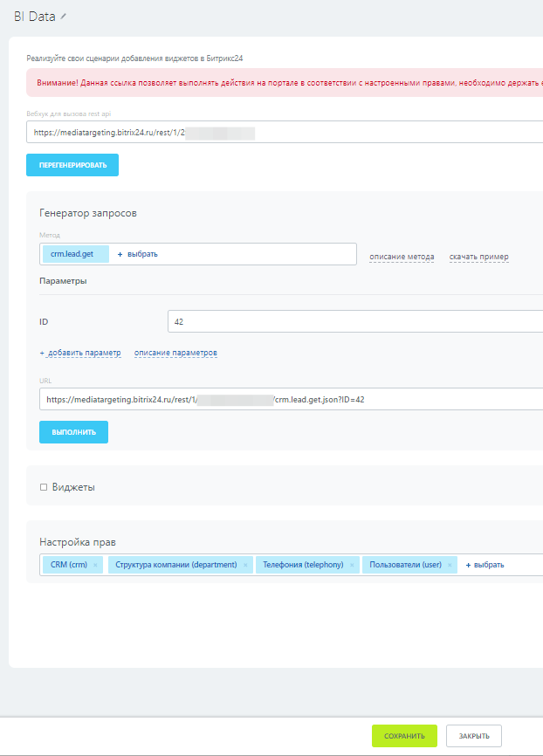Focus the ID parameter field containing 42
This screenshot has width=543, height=756.
349,321
